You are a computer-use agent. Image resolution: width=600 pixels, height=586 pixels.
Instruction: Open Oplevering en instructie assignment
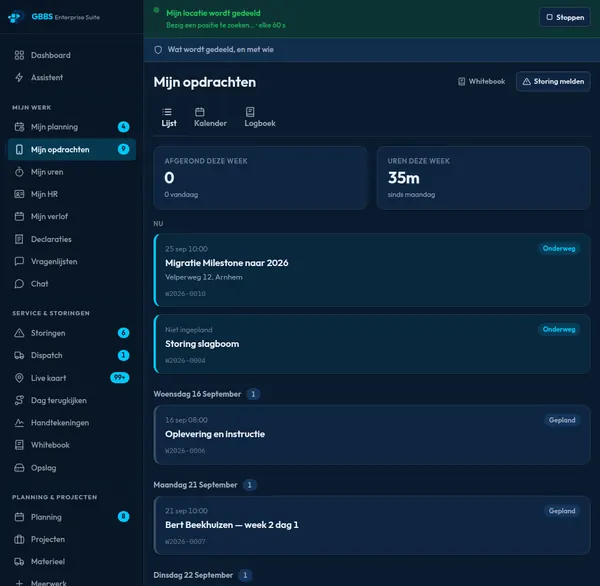pos(372,435)
